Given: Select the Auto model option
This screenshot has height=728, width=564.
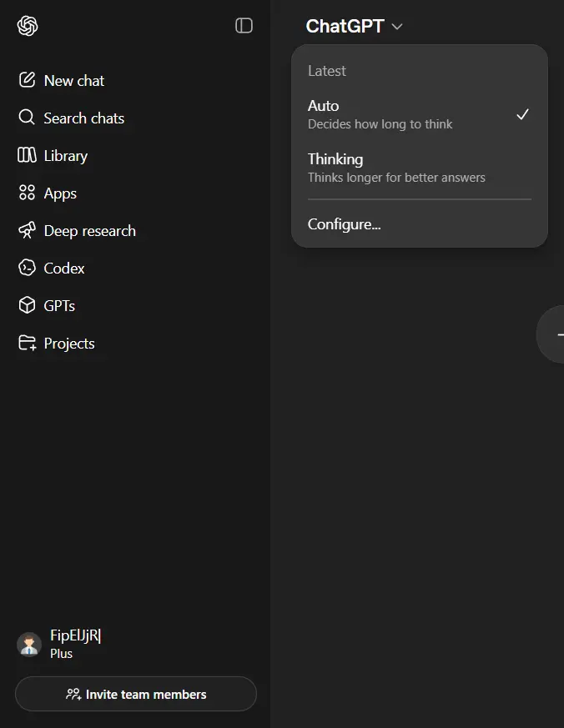Looking at the screenshot, I should tap(419, 115).
